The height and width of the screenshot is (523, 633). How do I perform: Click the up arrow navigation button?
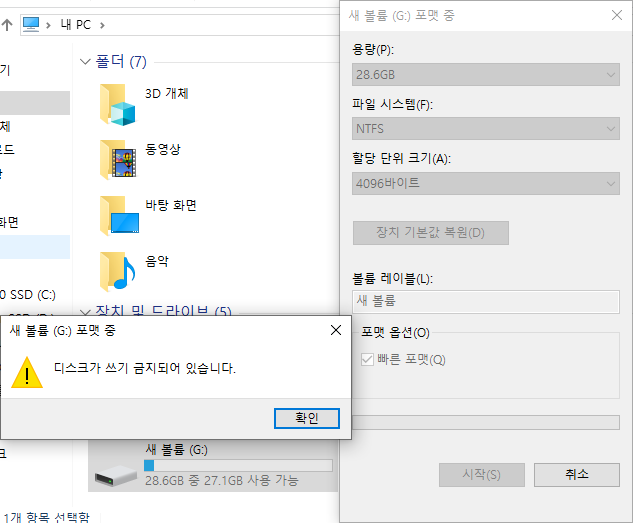tap(7, 25)
